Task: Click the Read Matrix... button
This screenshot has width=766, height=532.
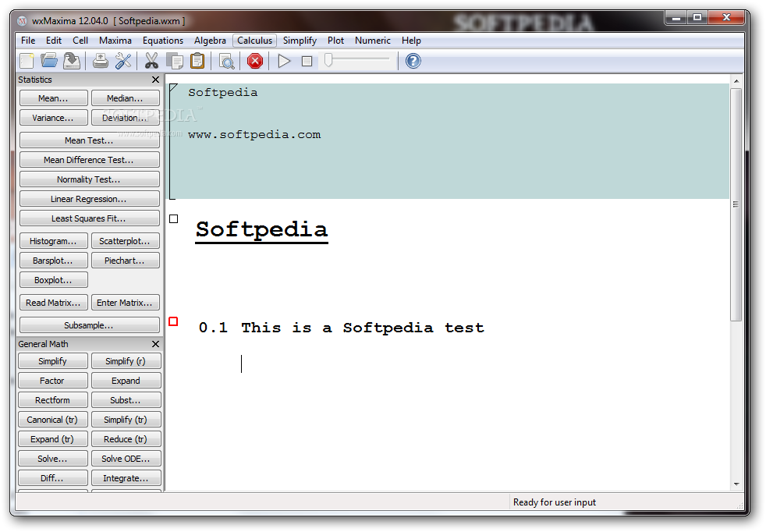Action: pos(54,303)
